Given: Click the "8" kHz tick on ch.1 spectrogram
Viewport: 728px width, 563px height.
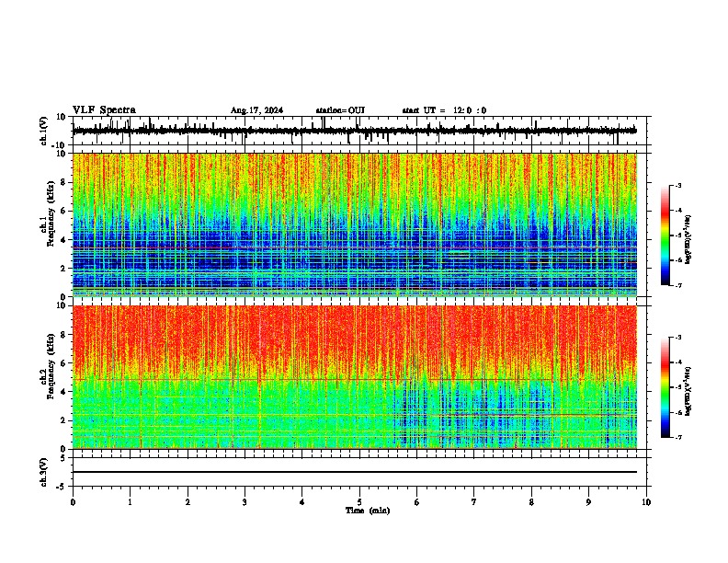Looking at the screenshot, I should (64, 182).
